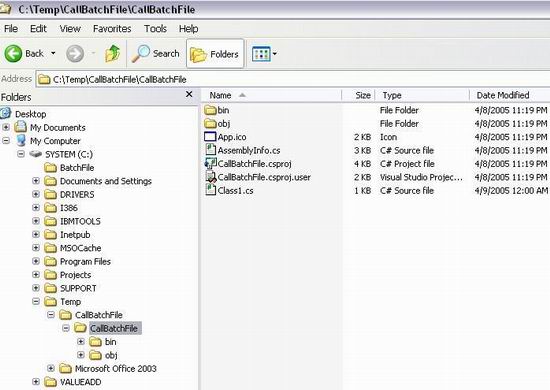Screen dimensions: 550x390
Task: Click '4/9/2005 12:00 AM' date text
Action: click(511, 190)
